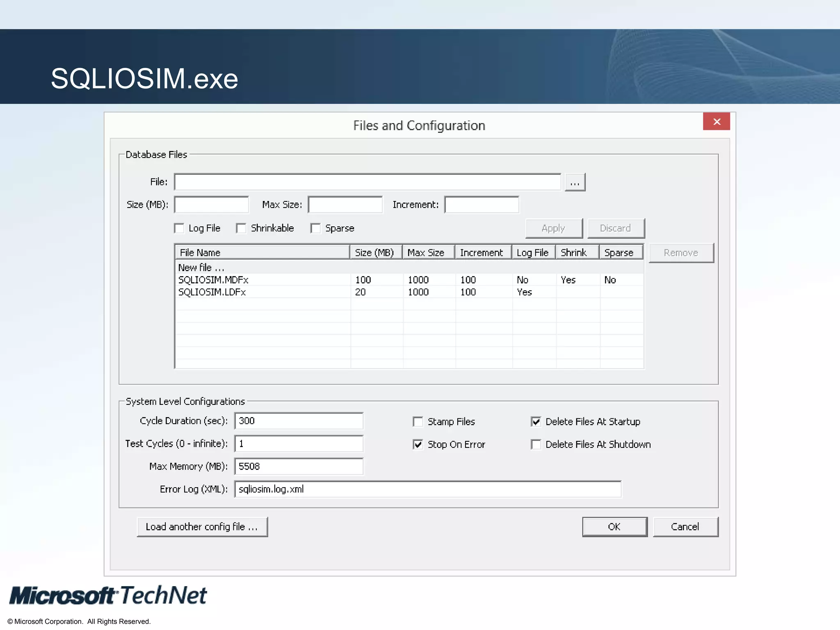Click the Max Size input field
Image resolution: width=840 pixels, height=630 pixels.
point(345,205)
